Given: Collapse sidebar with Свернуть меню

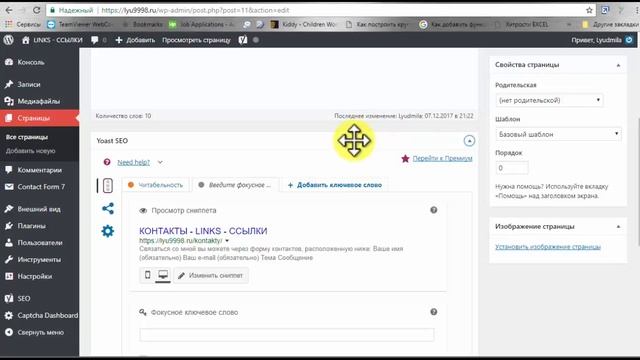Looking at the screenshot, I should pos(40,332).
